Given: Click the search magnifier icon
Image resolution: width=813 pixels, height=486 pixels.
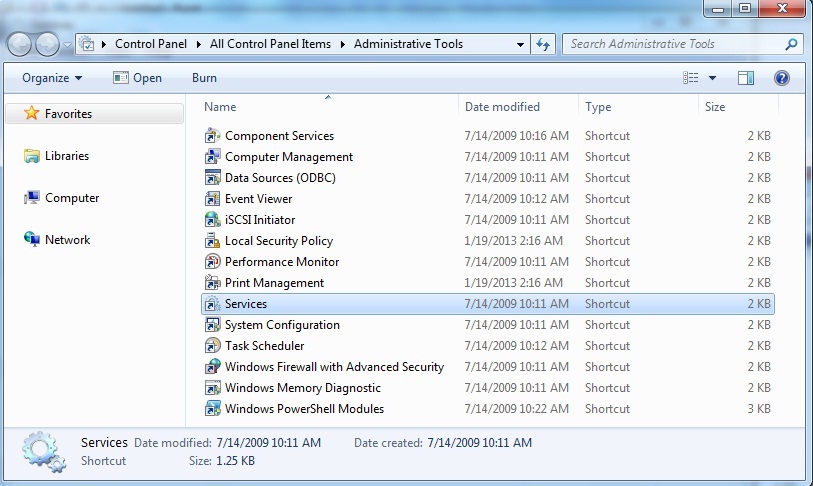Looking at the screenshot, I should click(791, 44).
